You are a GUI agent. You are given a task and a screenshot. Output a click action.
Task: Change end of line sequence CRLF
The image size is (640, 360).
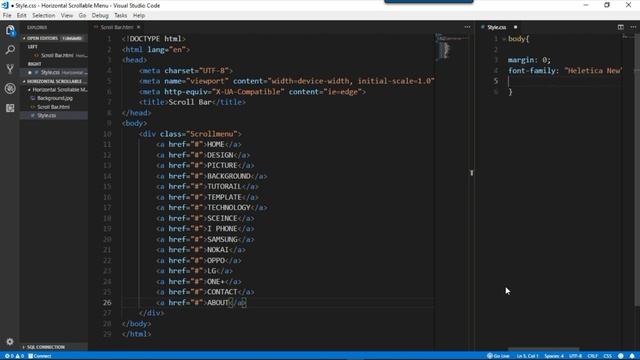coord(593,356)
